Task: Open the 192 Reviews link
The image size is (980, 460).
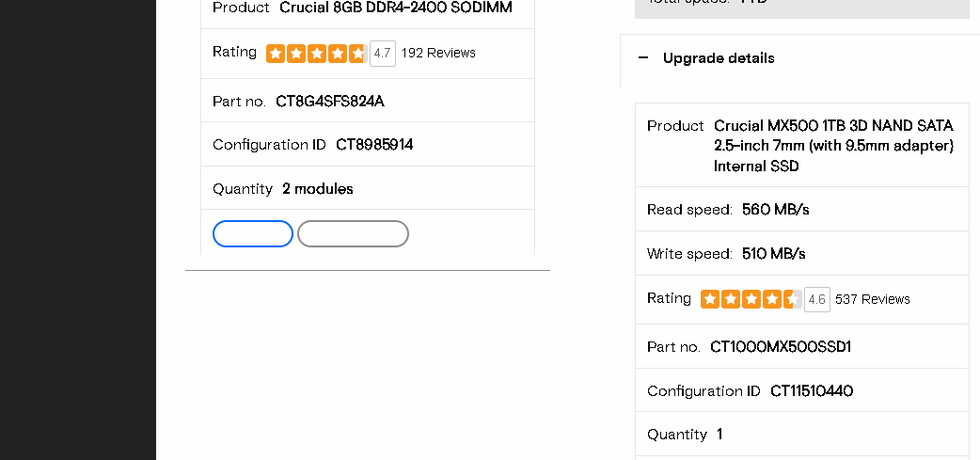Action: coord(438,53)
